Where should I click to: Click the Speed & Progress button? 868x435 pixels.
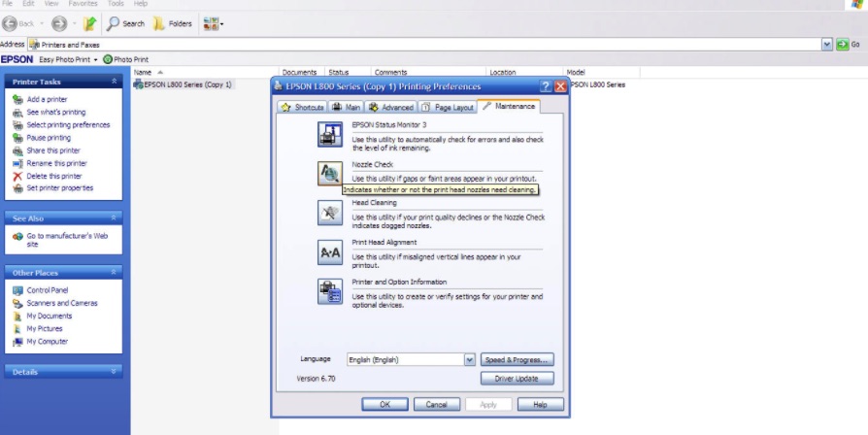coord(517,359)
